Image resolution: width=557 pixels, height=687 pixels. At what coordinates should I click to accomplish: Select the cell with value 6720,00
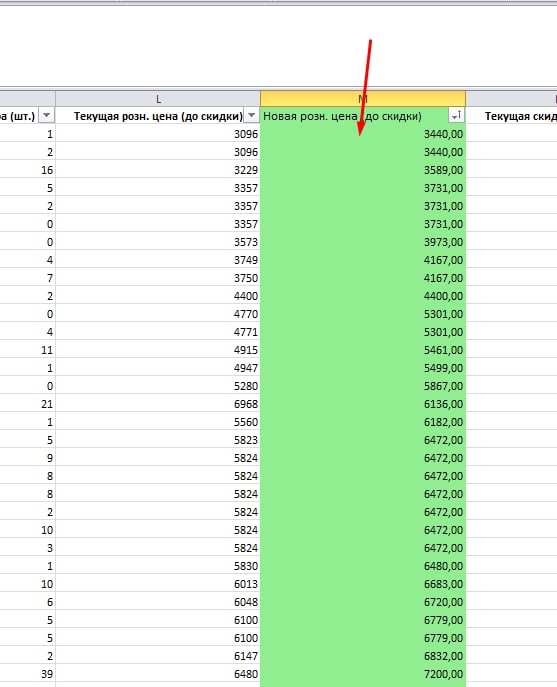click(x=363, y=602)
